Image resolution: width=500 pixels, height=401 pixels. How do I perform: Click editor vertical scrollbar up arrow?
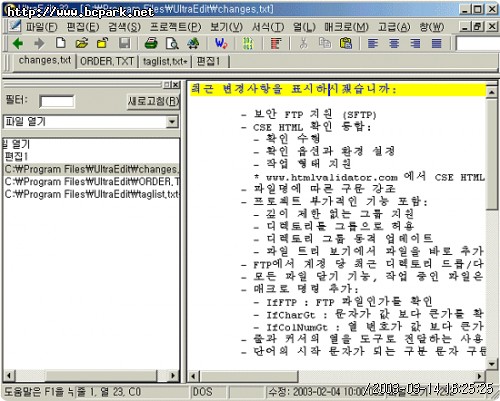click(492, 92)
